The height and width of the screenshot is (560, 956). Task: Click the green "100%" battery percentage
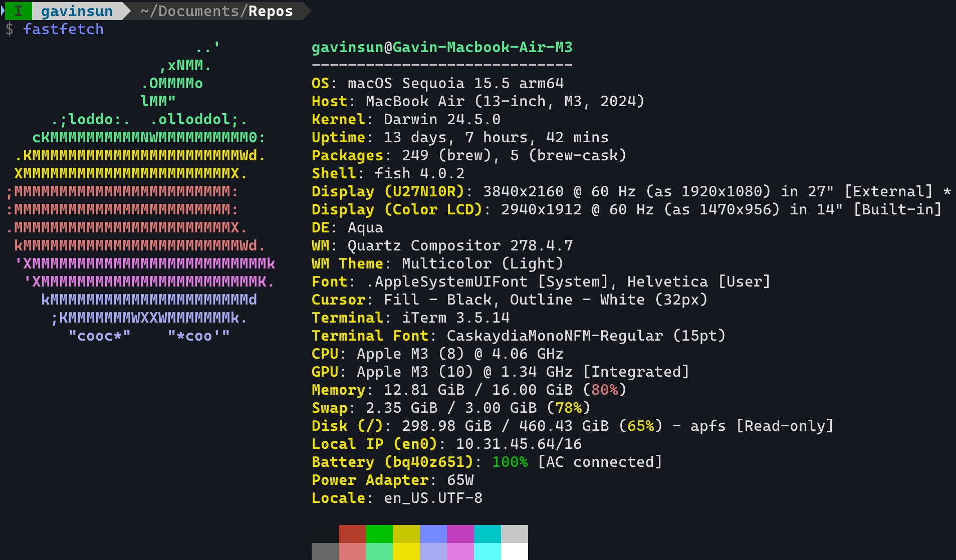click(510, 462)
